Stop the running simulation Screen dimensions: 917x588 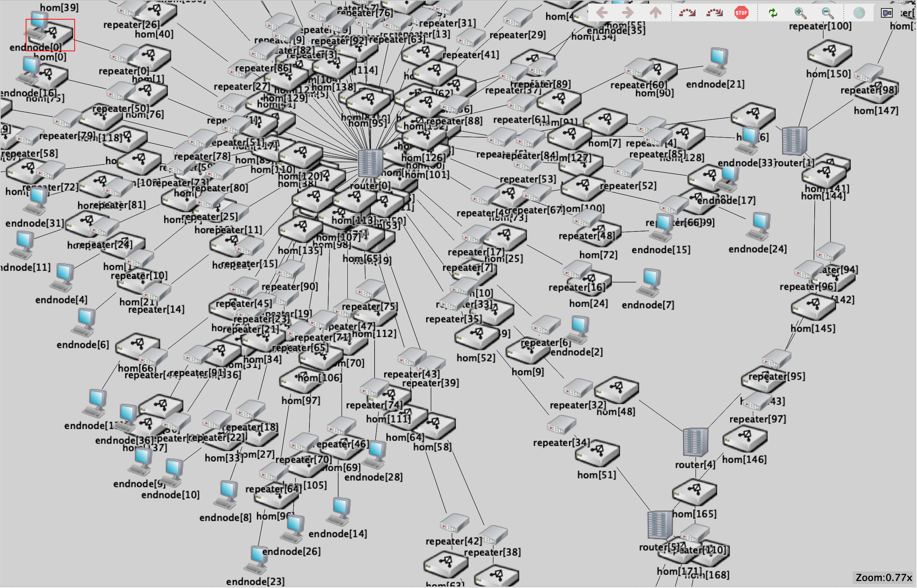[x=741, y=13]
